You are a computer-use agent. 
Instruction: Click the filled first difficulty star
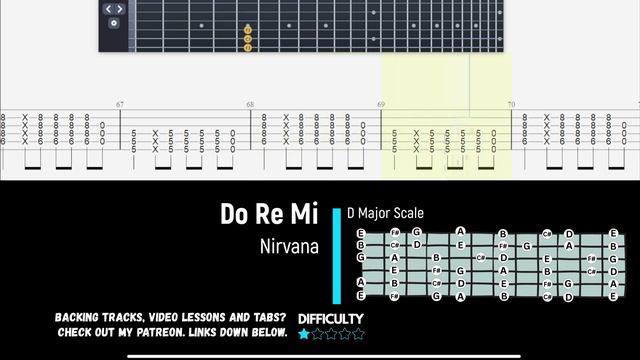click(304, 334)
